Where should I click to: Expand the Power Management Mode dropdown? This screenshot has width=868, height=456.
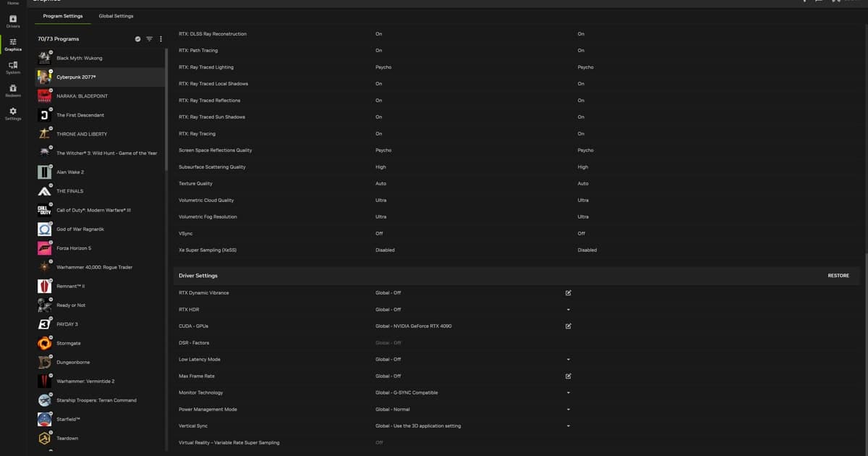pyautogui.click(x=569, y=410)
